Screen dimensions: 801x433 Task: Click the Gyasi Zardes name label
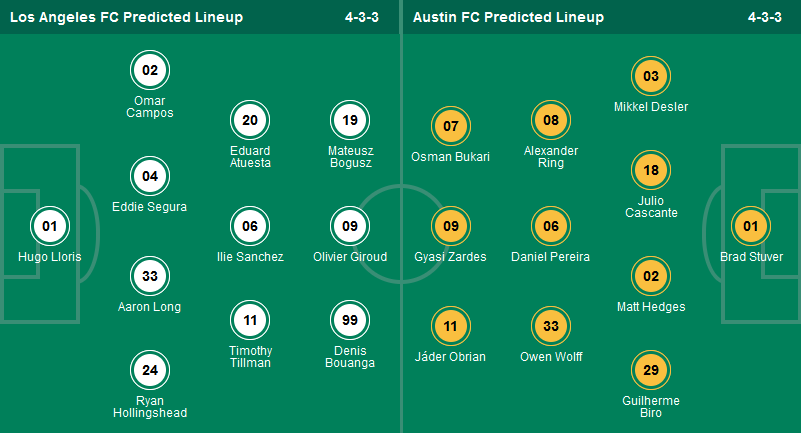(x=450, y=257)
